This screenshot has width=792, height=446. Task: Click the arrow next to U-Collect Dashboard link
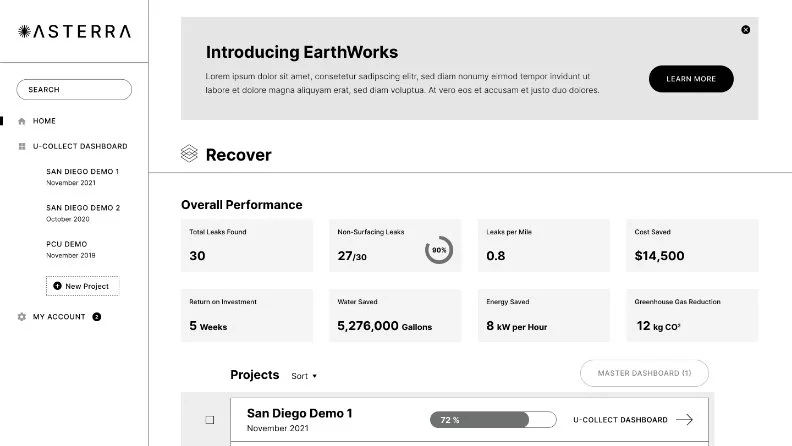click(x=685, y=420)
